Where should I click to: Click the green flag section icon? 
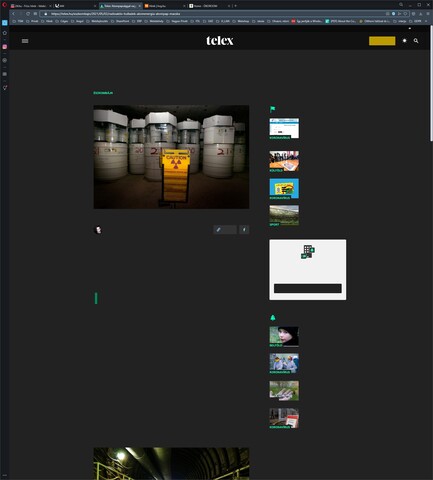273,109
